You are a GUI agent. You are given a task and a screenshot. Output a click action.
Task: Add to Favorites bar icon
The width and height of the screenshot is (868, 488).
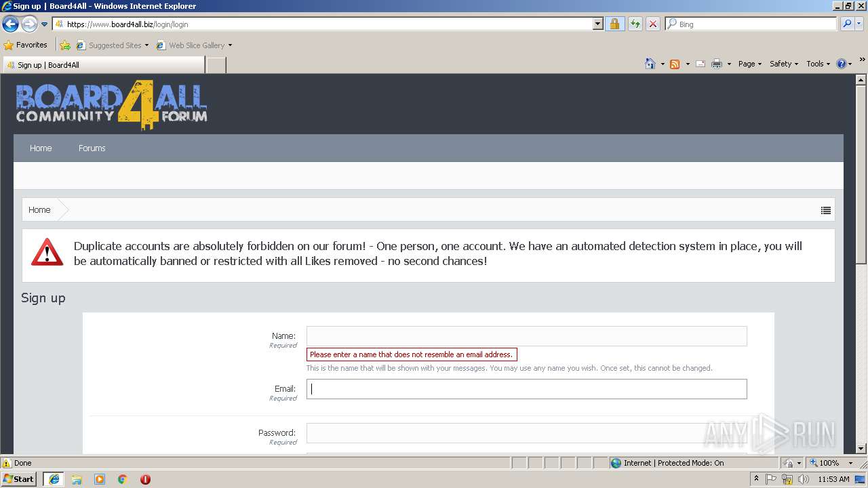[x=65, y=45]
